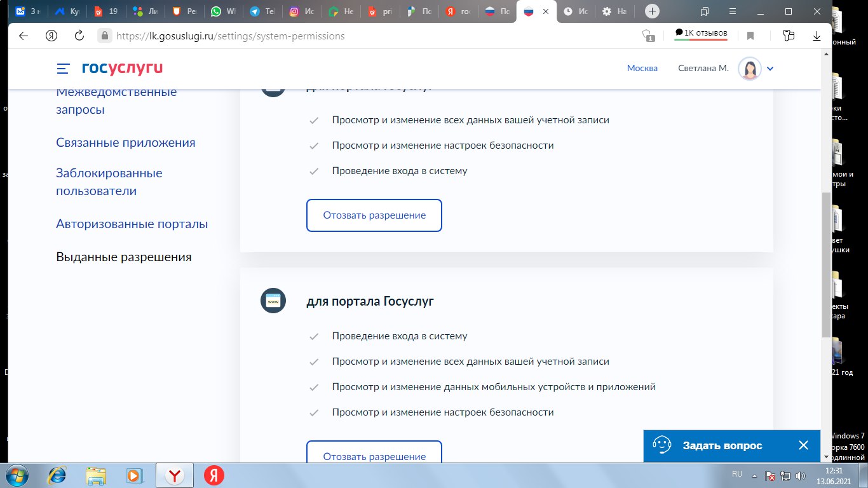This screenshot has height=488, width=868.
Task: Click upper 'Просмотр и изменение настроек безопасности' line
Action: click(x=443, y=145)
